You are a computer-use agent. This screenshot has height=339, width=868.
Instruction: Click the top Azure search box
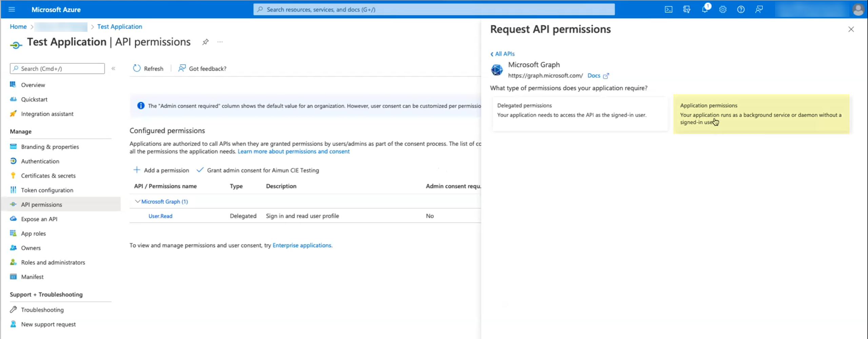pos(434,9)
